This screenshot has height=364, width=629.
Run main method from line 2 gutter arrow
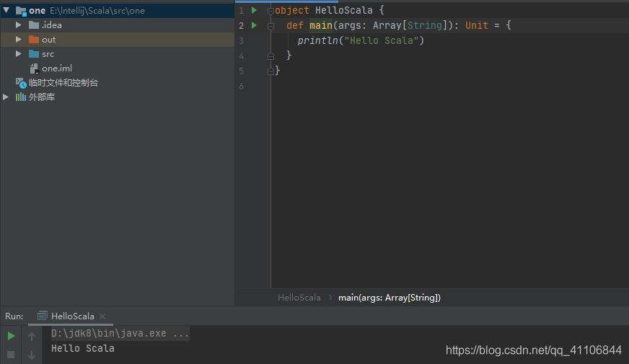(254, 25)
